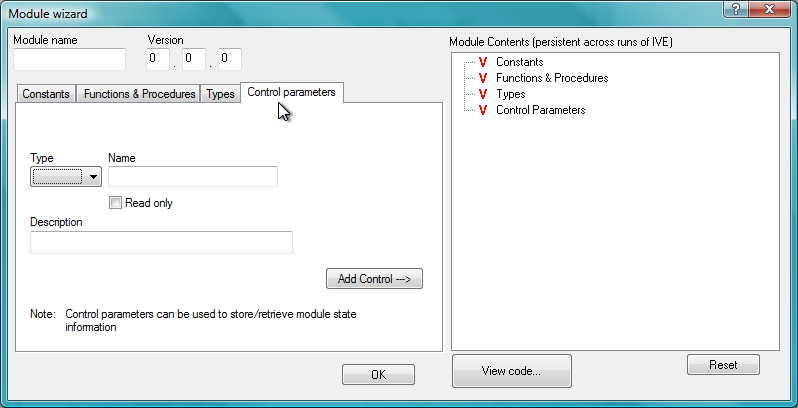Click red V icon beside Control Parameters
The width and height of the screenshot is (798, 408).
(483, 110)
